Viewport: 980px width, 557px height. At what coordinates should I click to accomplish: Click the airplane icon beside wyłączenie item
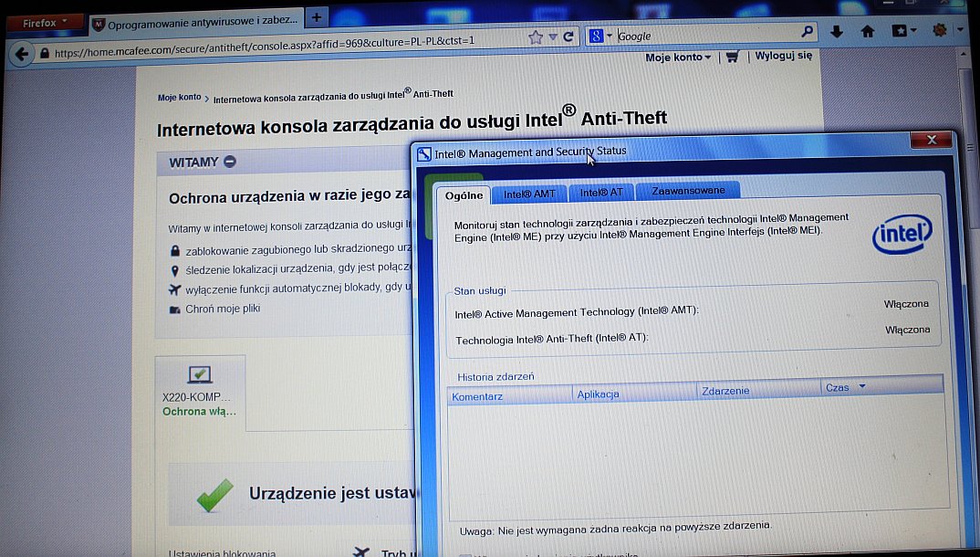pos(174,289)
